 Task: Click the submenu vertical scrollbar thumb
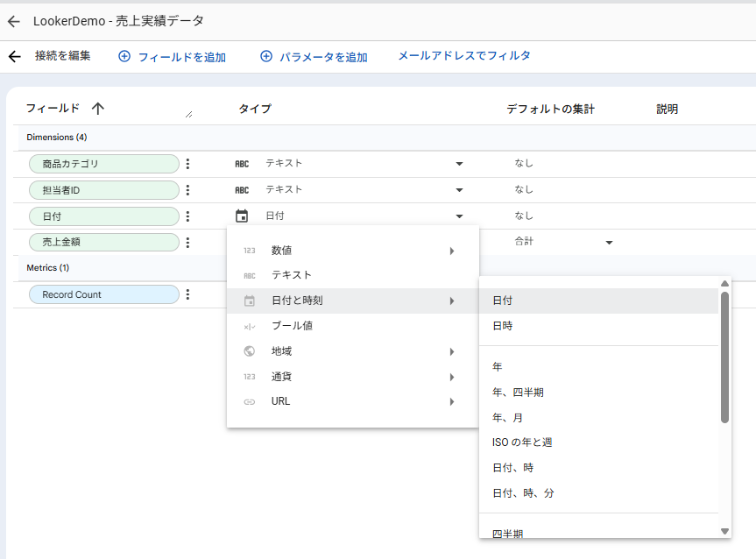(724, 357)
